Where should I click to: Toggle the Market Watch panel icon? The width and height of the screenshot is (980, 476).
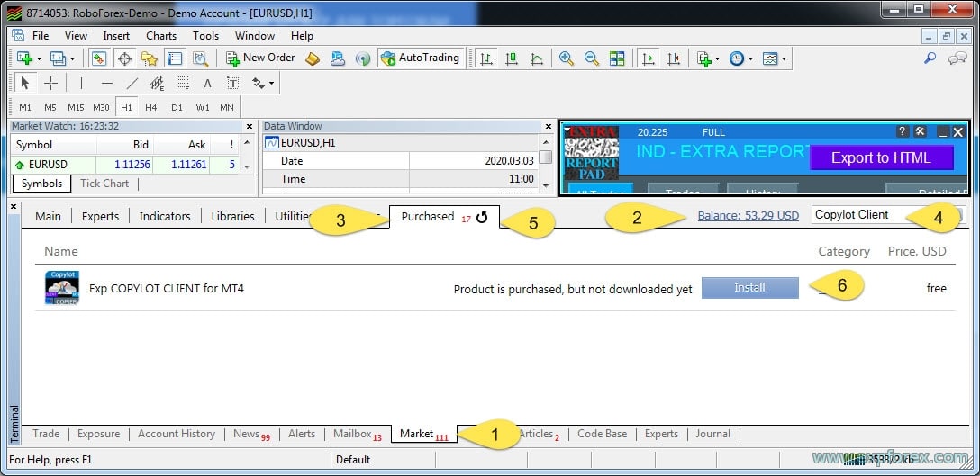pos(99,58)
